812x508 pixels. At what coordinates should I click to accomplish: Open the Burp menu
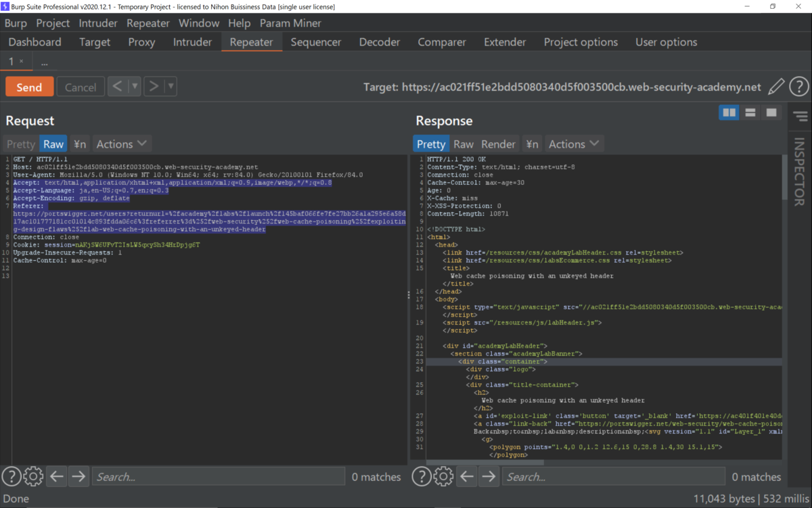pos(16,23)
